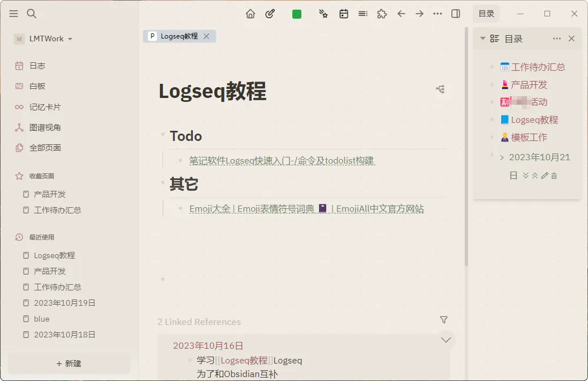Click the + 新建 button
Viewport: 588px width, 381px height.
pyautogui.click(x=69, y=363)
